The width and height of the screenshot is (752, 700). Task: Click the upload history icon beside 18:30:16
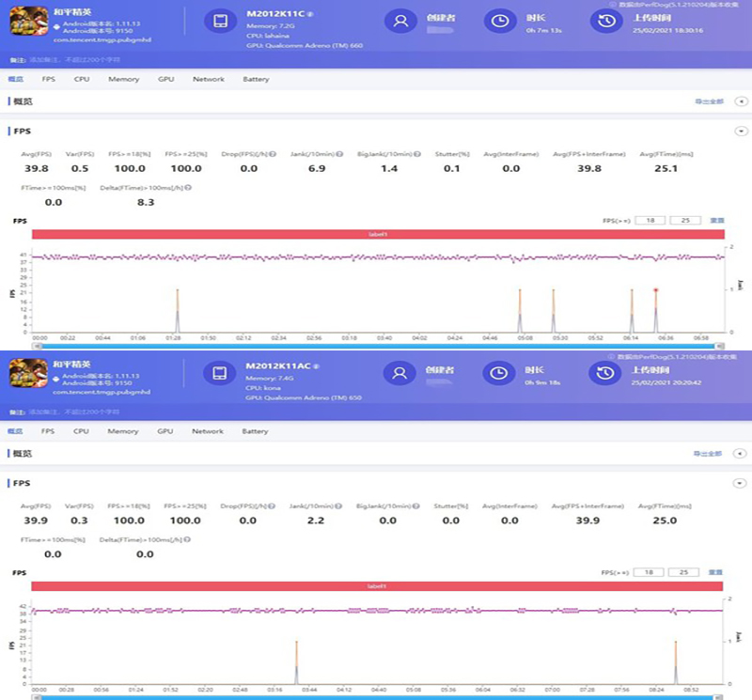[606, 21]
